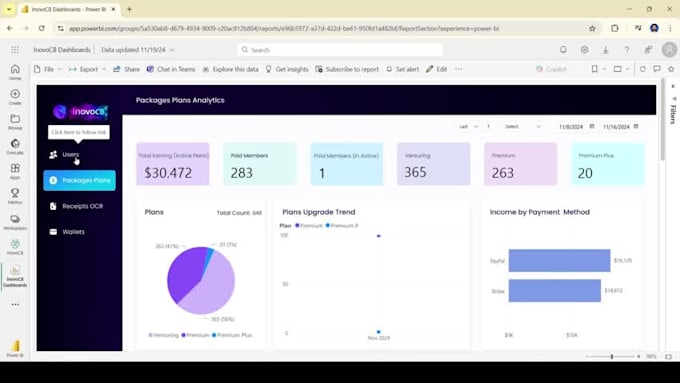Image resolution: width=680 pixels, height=383 pixels.
Task: Click the Stripe income bar
Action: [x=555, y=291]
